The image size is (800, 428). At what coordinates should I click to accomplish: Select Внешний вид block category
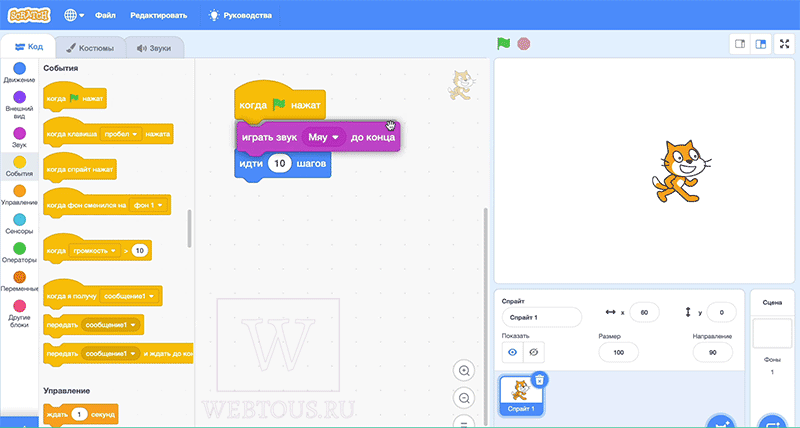pos(19,105)
